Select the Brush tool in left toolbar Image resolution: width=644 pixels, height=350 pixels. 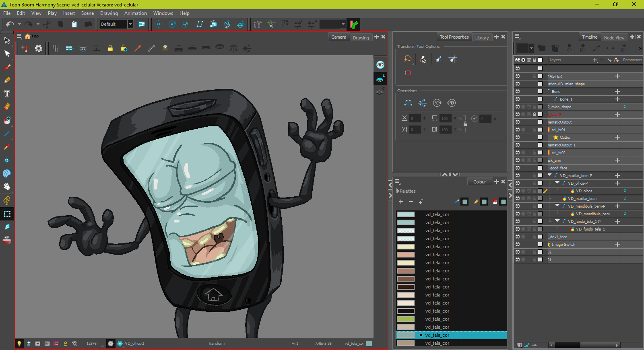(7, 67)
